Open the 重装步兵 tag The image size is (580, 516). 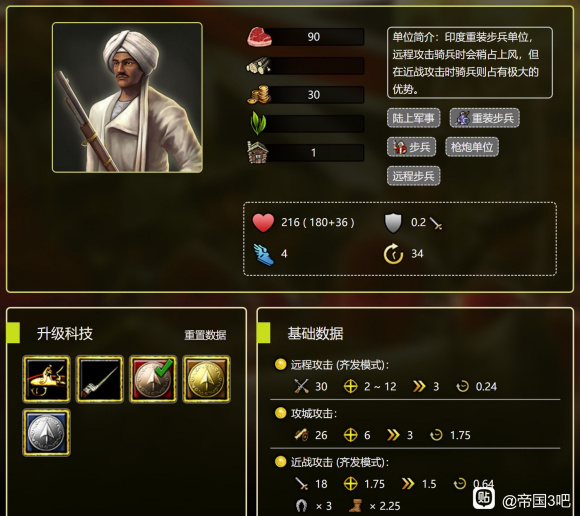[485, 118]
